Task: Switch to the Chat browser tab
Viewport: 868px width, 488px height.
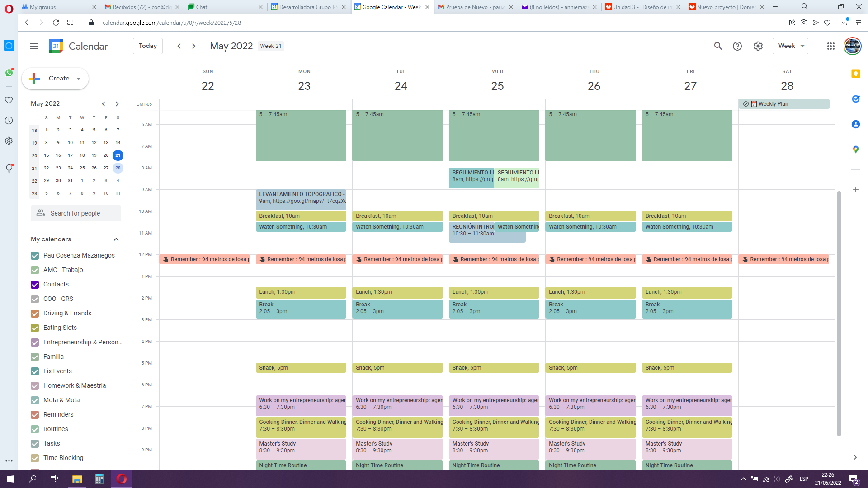Action: (x=225, y=7)
